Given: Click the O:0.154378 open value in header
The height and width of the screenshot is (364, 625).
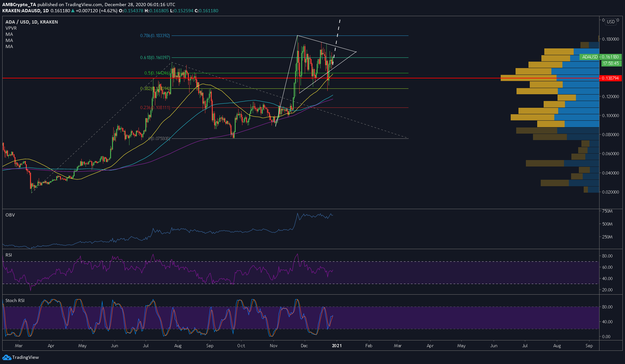Looking at the screenshot, I should 131,11.
